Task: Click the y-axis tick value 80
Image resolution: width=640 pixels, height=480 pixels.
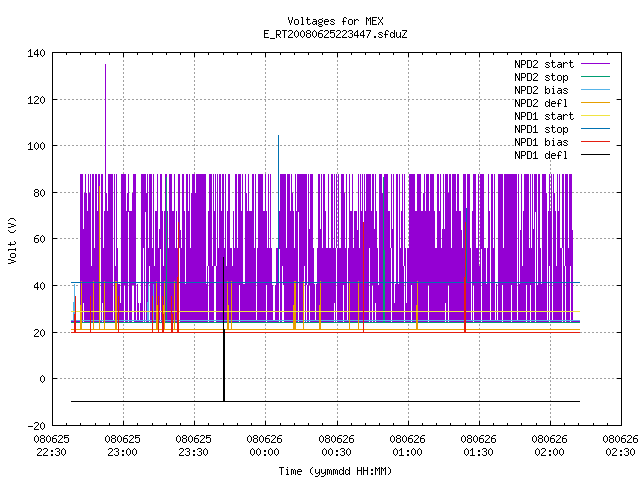Action: point(40,193)
